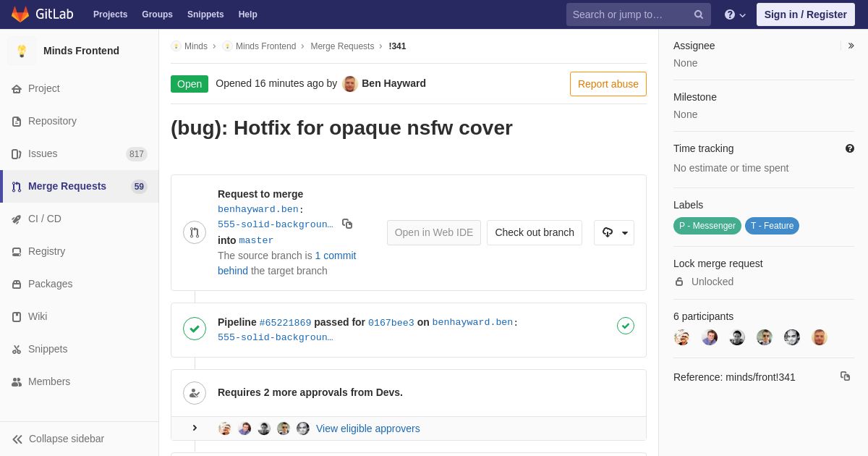Click the Wiki book icon
The image size is (868, 456).
coord(17,317)
